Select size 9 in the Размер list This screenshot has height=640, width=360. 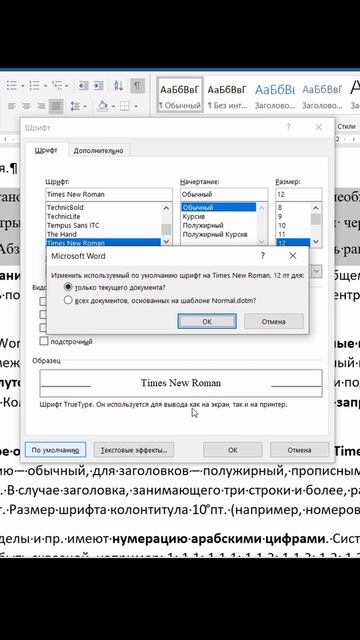tap(293, 216)
